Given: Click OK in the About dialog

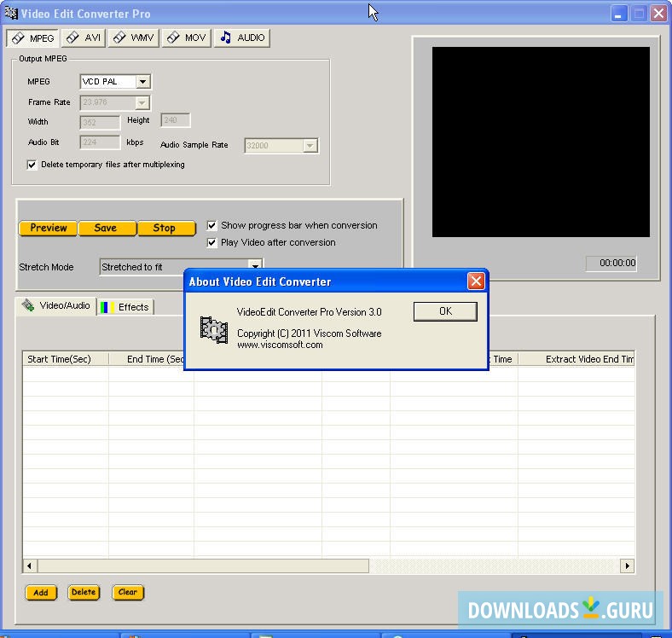Looking at the screenshot, I should point(445,311).
